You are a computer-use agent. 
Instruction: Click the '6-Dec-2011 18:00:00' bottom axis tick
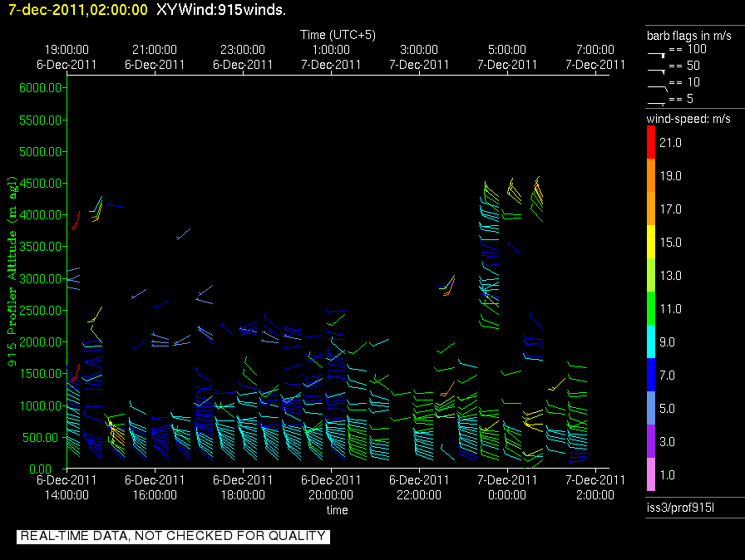pos(243,488)
